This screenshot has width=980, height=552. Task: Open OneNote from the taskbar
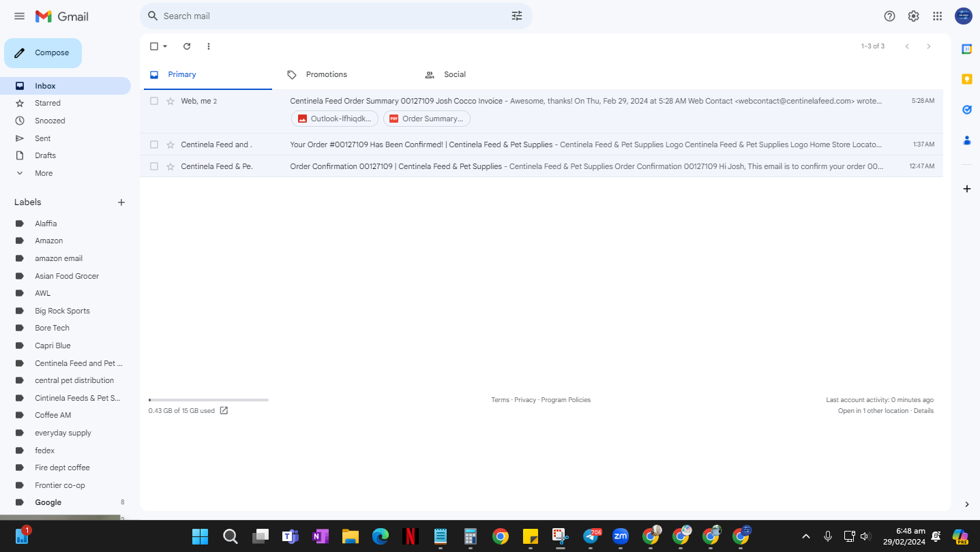pos(321,536)
